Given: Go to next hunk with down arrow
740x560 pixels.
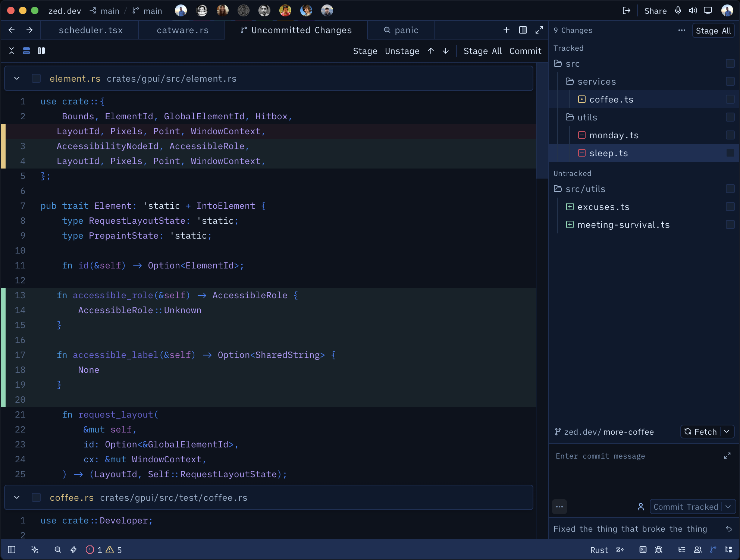Looking at the screenshot, I should (x=446, y=51).
